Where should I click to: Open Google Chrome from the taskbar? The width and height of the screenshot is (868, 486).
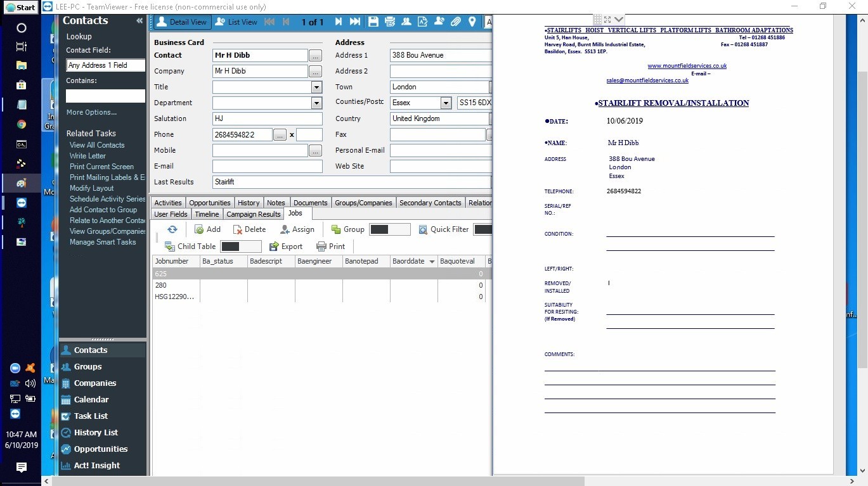pos(21,124)
